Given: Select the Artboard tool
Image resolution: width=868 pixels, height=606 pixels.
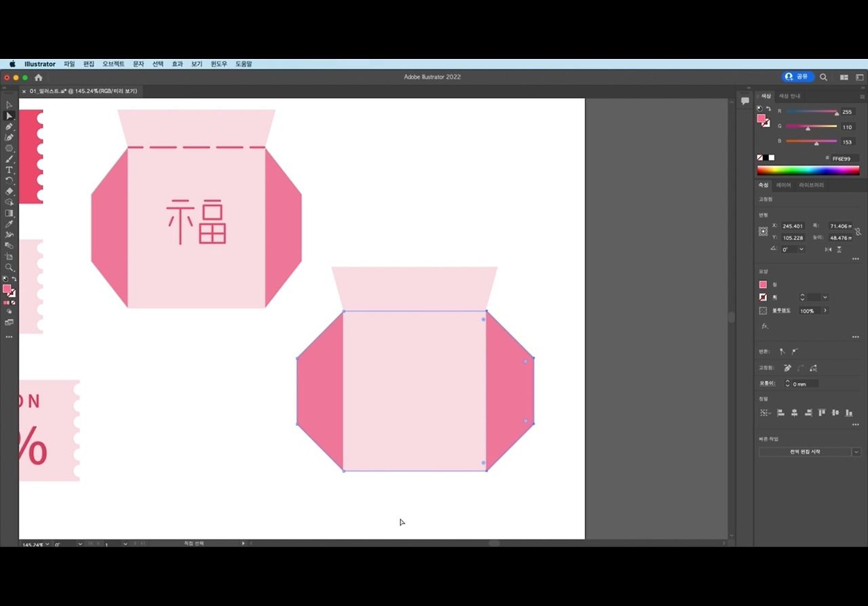Looking at the screenshot, I should click(9, 257).
